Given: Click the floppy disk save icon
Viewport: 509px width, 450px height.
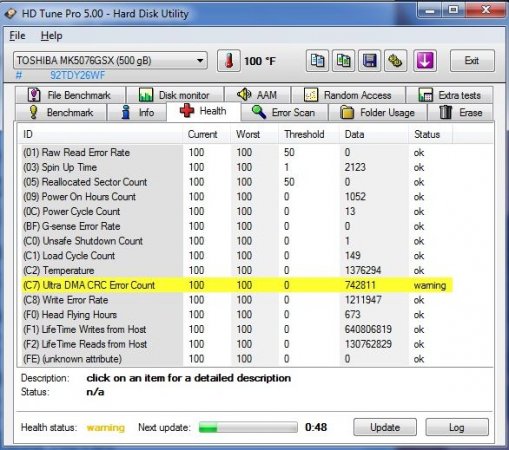Looking at the screenshot, I should [x=369, y=61].
